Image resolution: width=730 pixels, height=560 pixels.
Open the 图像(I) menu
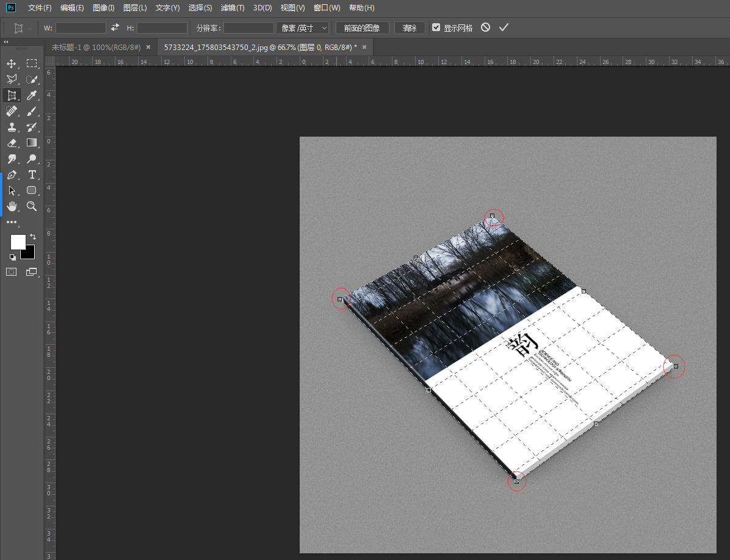103,8
